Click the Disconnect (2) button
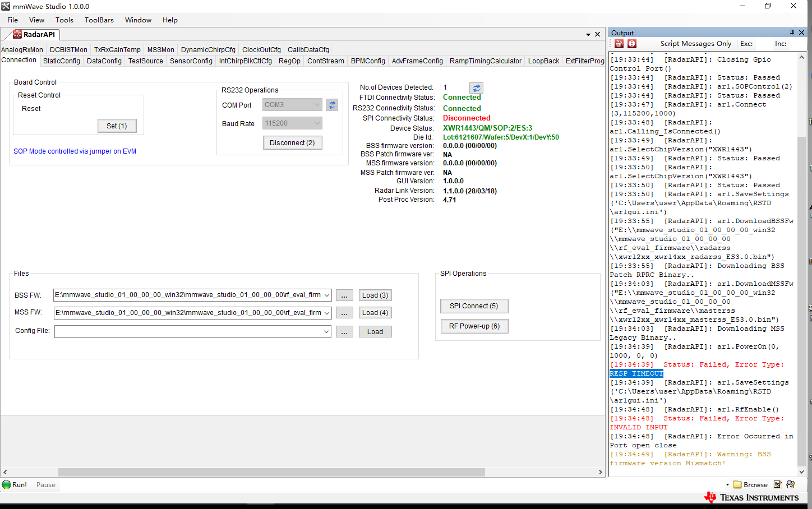Viewport: 812px width, 509px height. click(x=292, y=143)
